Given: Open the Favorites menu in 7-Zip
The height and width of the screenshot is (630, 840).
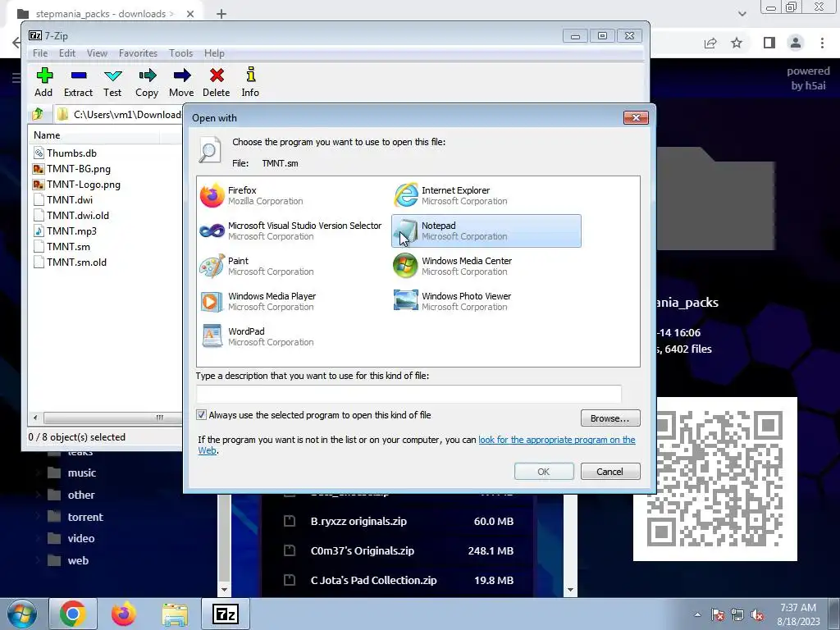Looking at the screenshot, I should pyautogui.click(x=138, y=53).
